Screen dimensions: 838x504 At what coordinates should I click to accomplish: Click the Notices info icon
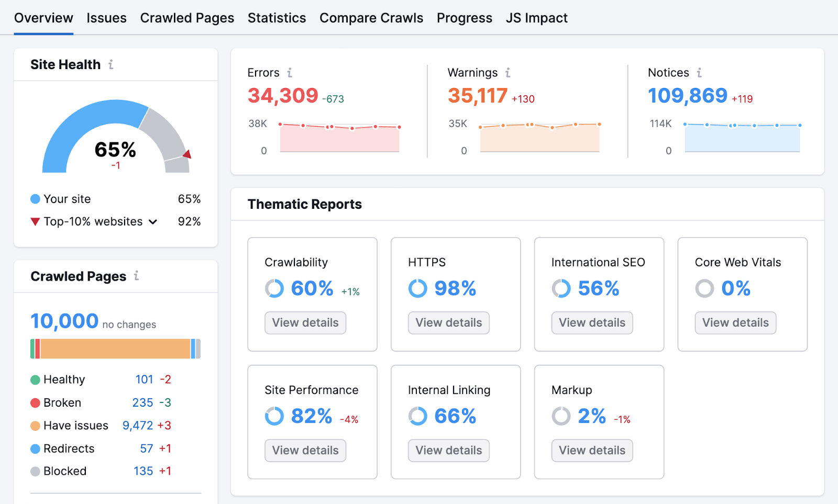(700, 73)
